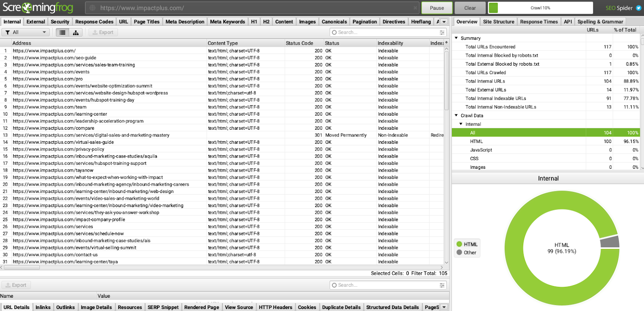Pause the crawl

(x=437, y=8)
